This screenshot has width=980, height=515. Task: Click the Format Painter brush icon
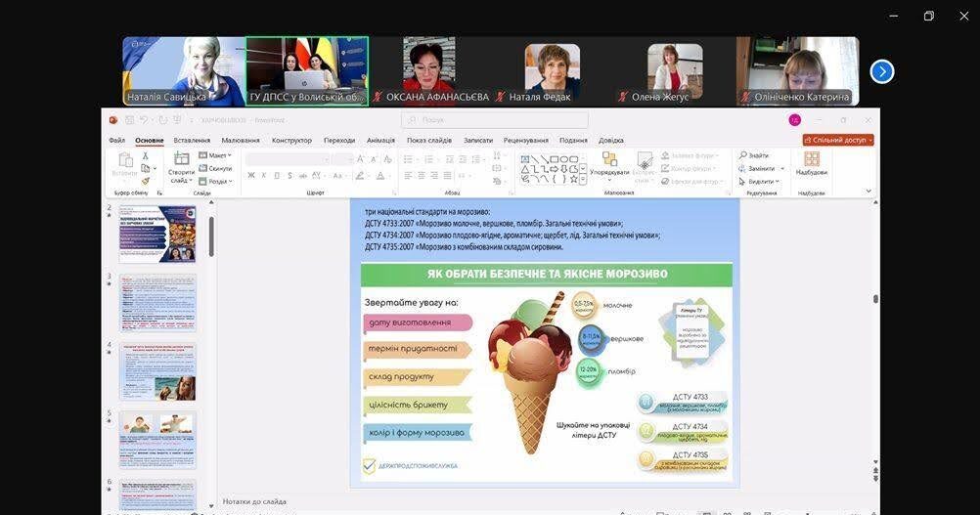point(146,181)
